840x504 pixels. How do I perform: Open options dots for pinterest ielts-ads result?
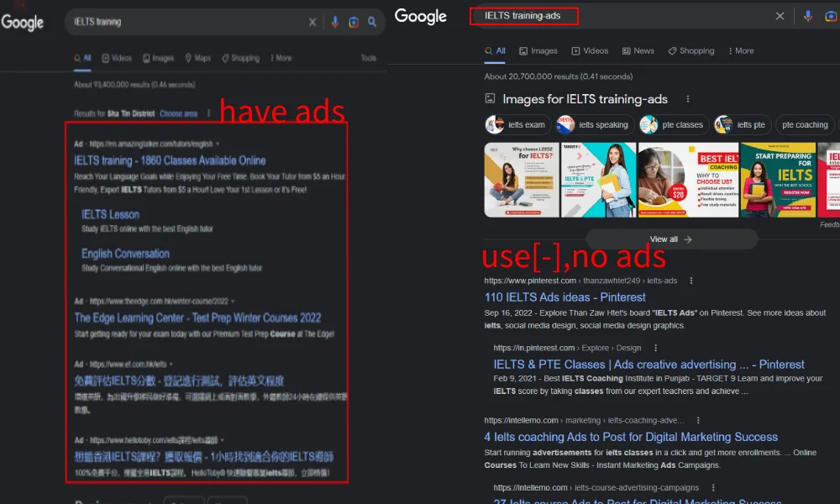[691, 281]
